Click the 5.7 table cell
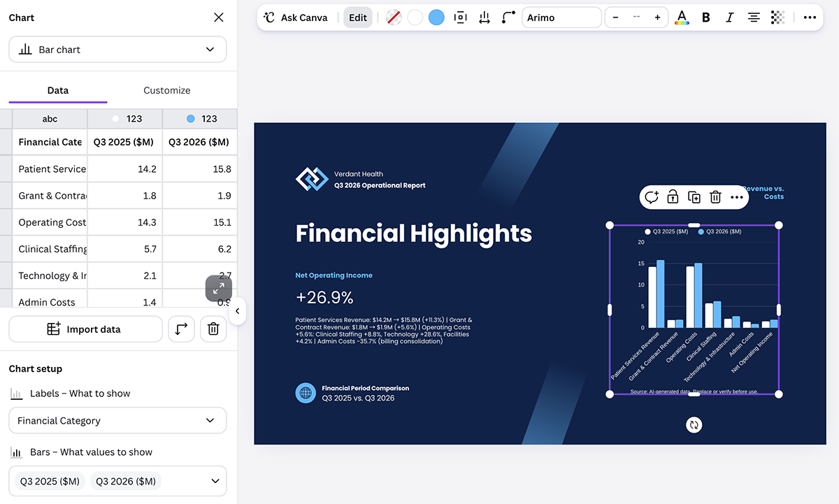This screenshot has height=504, width=839. pyautogui.click(x=125, y=249)
